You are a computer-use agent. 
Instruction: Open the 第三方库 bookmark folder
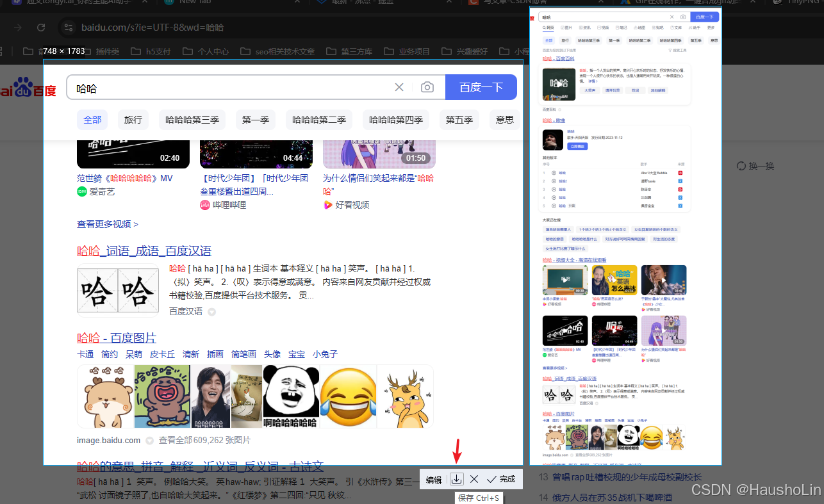(x=349, y=51)
